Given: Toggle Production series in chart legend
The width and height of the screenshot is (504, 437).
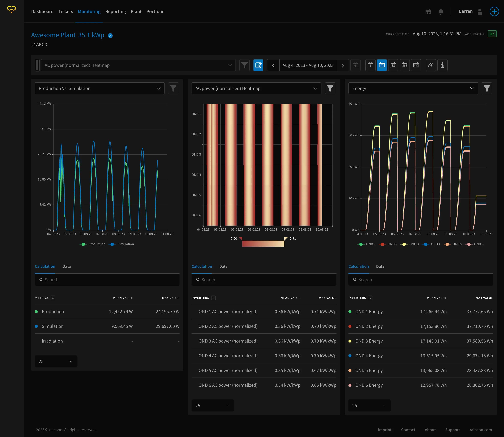Looking at the screenshot, I should [x=93, y=244].
